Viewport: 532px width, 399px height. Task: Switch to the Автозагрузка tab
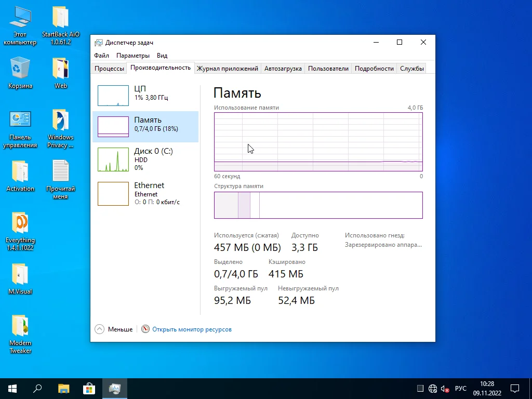click(283, 69)
